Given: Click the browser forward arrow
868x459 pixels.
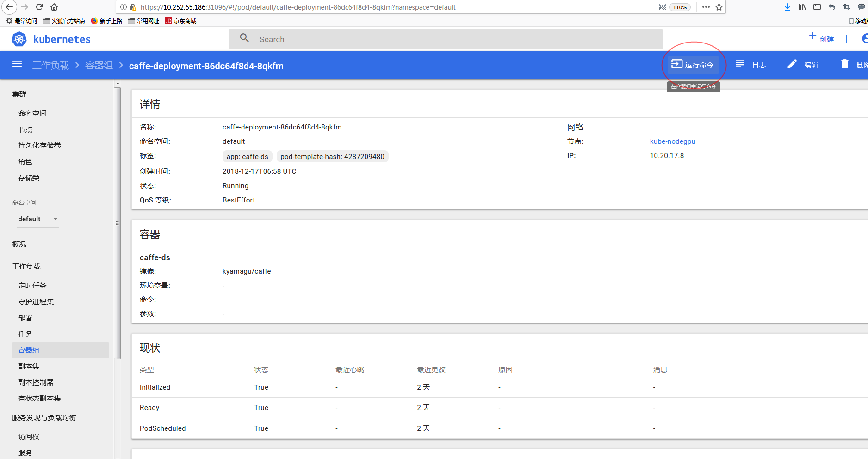Looking at the screenshot, I should (25, 7).
